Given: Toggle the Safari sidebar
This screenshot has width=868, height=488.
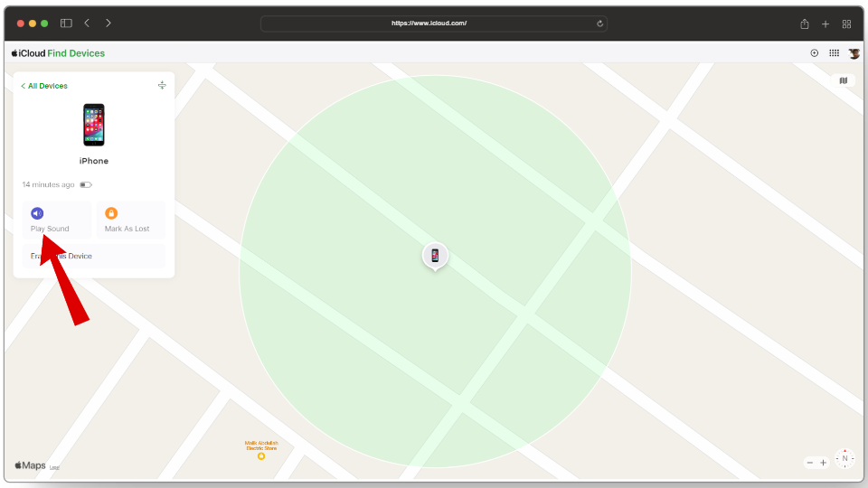Looking at the screenshot, I should [x=66, y=23].
